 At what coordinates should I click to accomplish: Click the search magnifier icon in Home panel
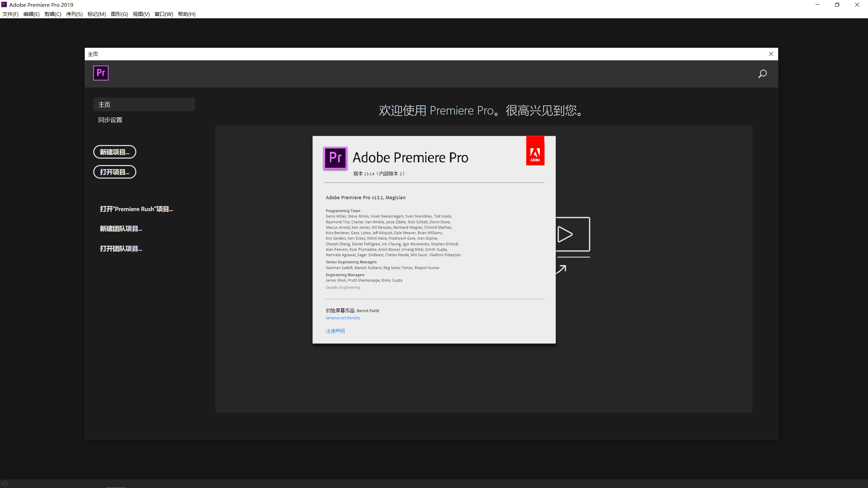tap(762, 74)
